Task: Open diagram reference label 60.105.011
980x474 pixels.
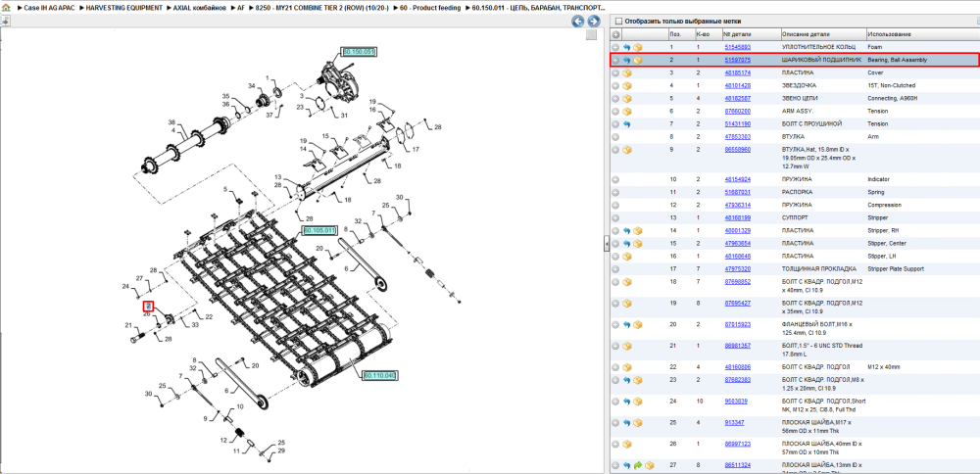Action: point(320,230)
